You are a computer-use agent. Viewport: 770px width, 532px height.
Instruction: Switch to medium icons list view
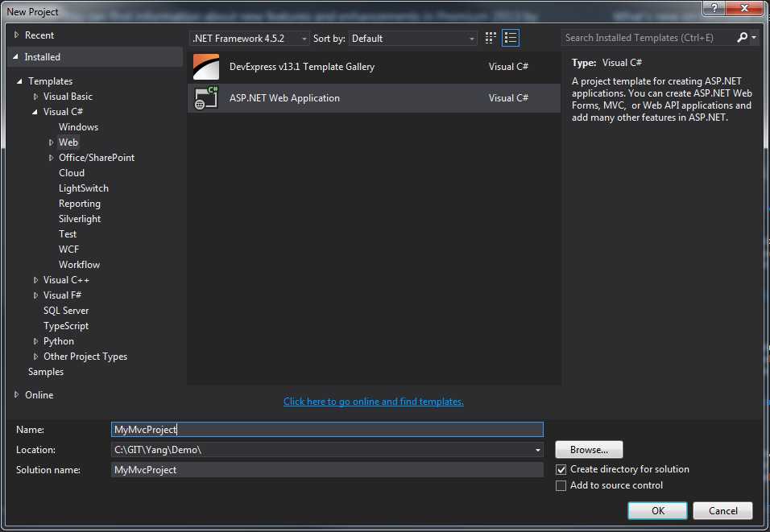[x=510, y=38]
